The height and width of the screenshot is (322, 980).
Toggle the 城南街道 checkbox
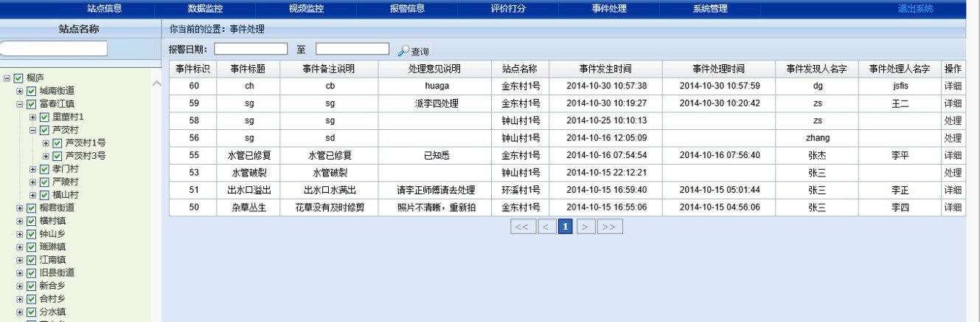point(32,91)
